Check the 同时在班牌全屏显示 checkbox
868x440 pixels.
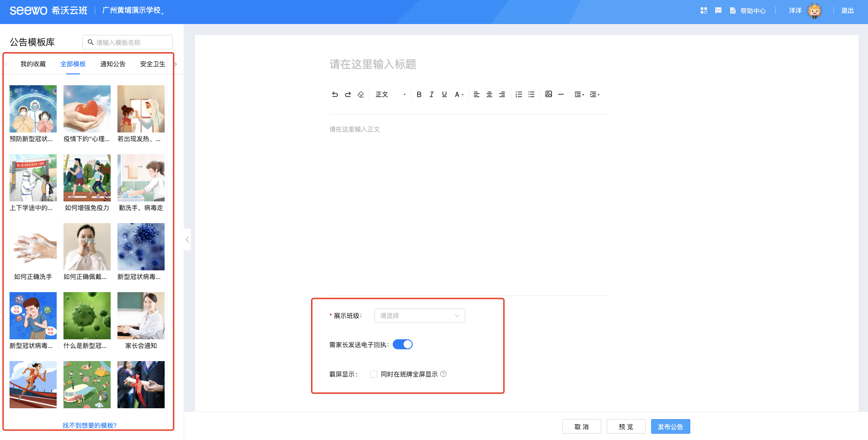click(x=374, y=374)
